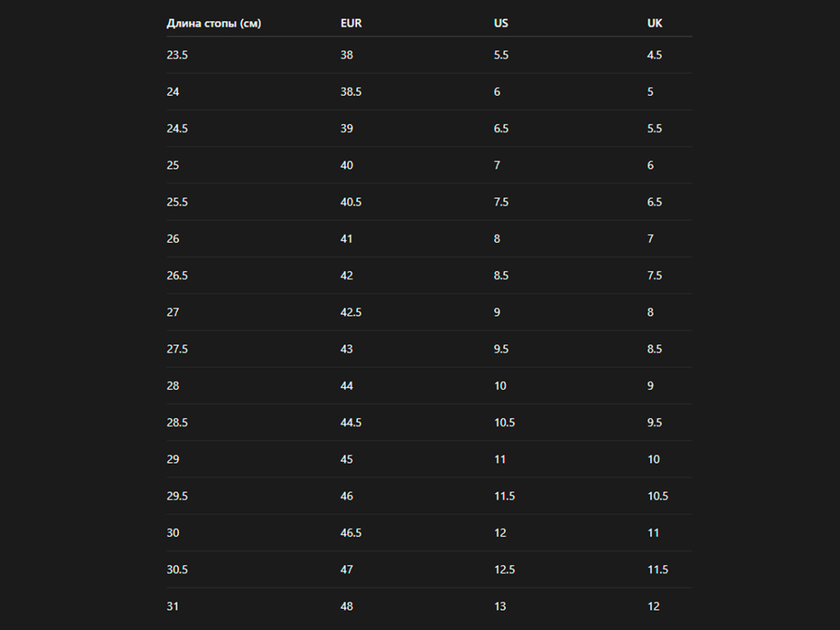
Task: Select US size 13 cell
Action: coord(500,606)
